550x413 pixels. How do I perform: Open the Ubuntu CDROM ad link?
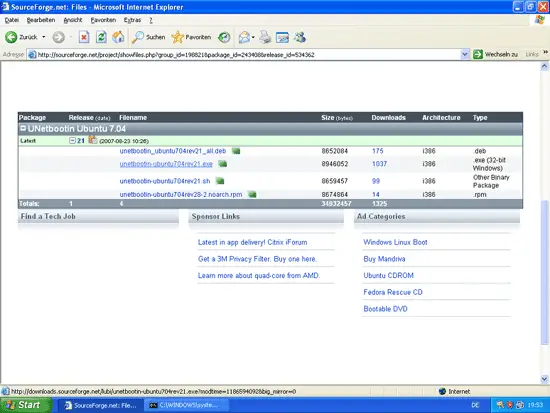[x=388, y=275]
